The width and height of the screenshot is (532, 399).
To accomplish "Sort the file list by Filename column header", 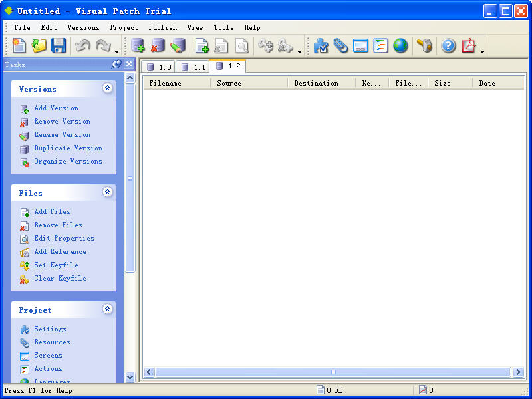I will pyautogui.click(x=176, y=83).
